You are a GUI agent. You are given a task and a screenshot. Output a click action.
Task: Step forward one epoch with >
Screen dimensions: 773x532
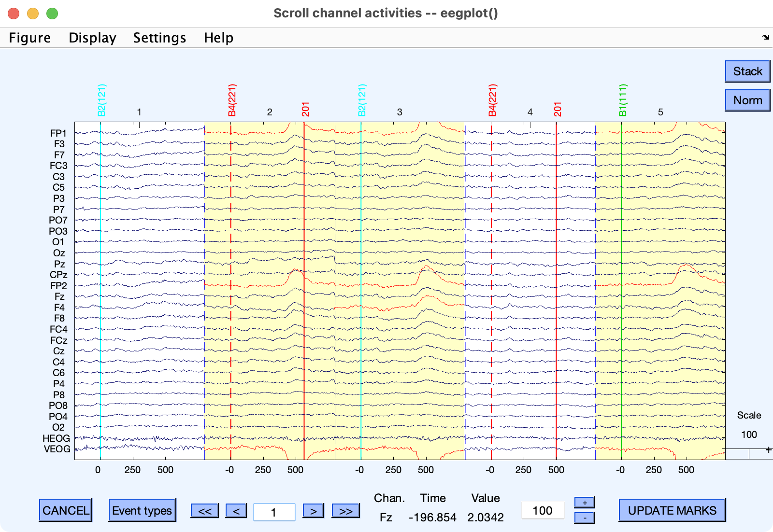pyautogui.click(x=314, y=511)
